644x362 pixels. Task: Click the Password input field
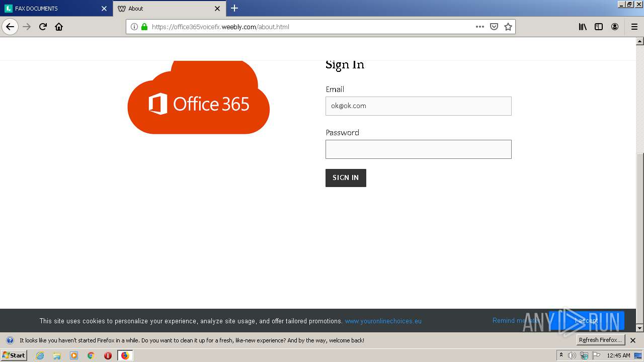click(419, 149)
